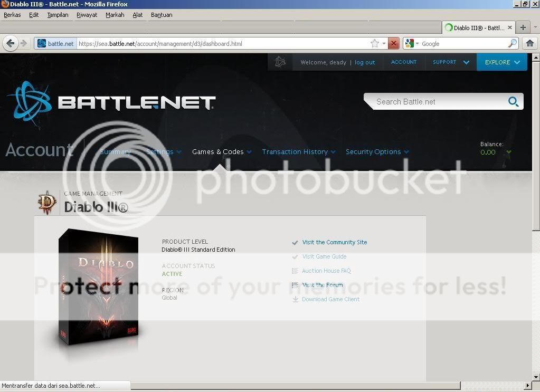The image size is (540, 392).
Task: Click the "Global" region value
Action: tap(169, 298)
